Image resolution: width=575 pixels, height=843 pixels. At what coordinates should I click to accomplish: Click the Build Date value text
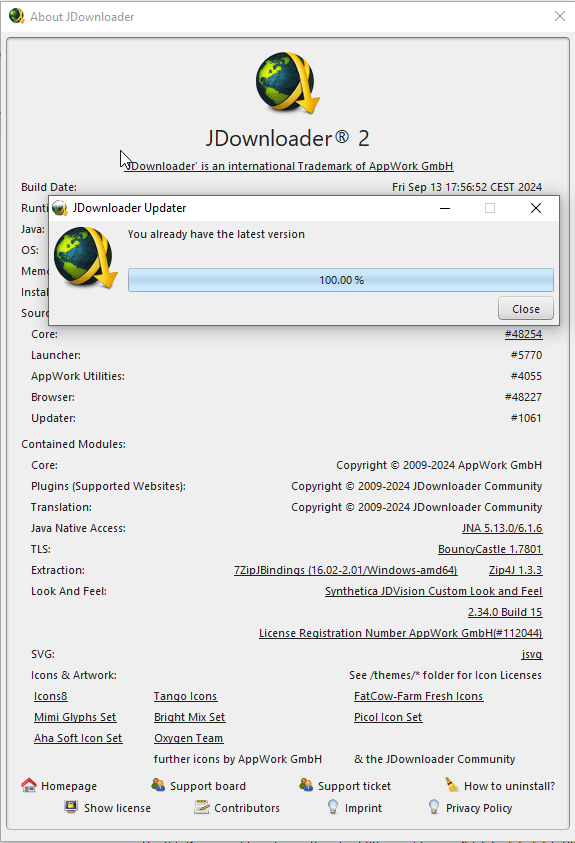[467, 187]
